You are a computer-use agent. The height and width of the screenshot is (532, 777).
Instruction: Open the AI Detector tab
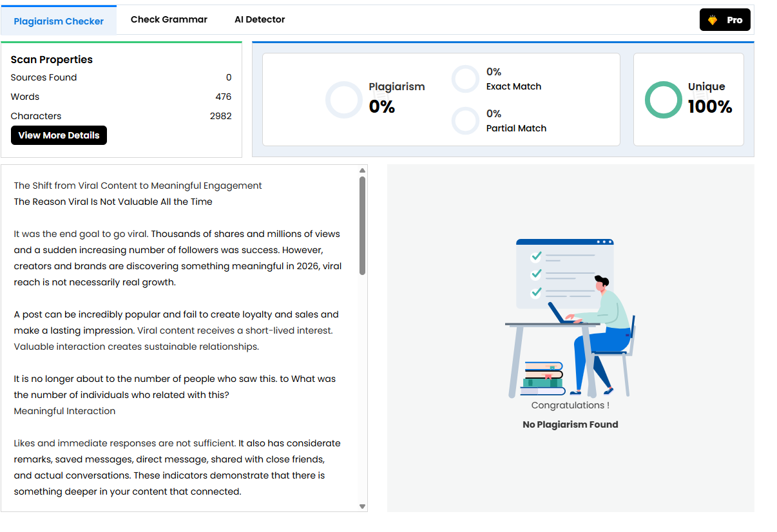tap(260, 19)
